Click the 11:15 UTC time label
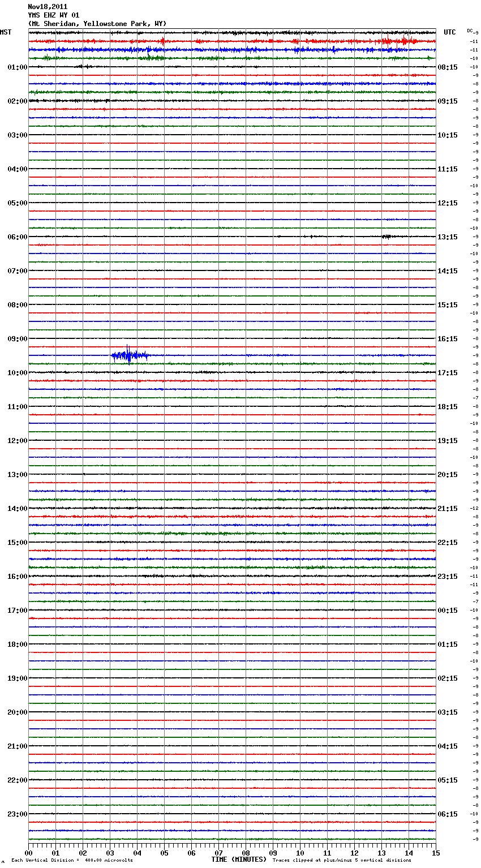 448,169
